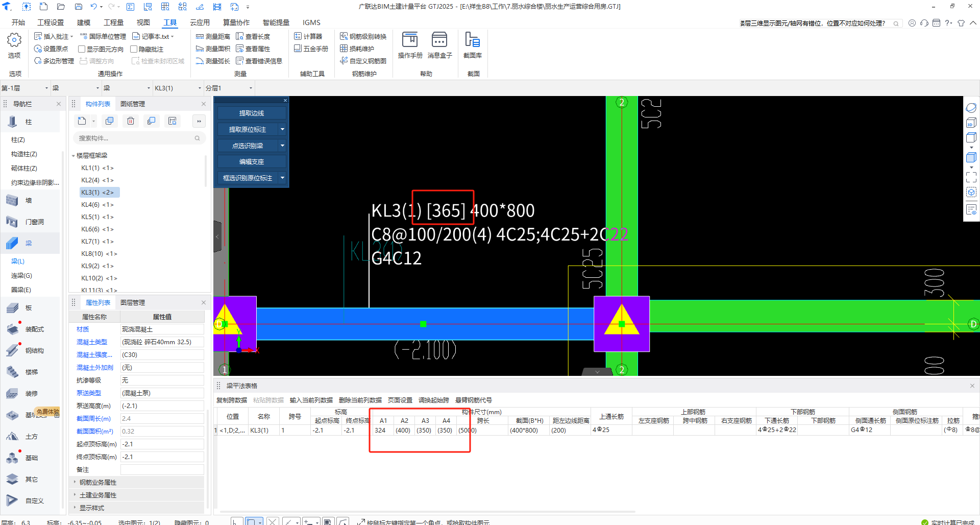The width and height of the screenshot is (980, 525).
Task: Click the 钢筋级别转换 rebar grade conversion tool
Action: [x=363, y=36]
